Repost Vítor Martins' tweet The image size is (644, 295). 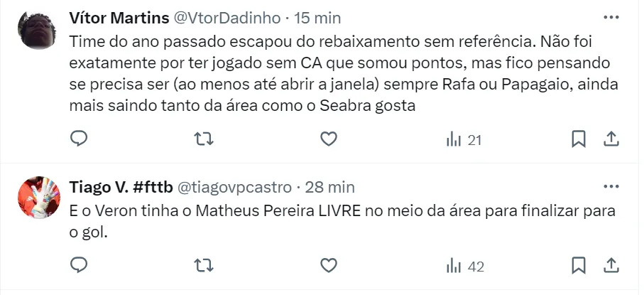click(x=204, y=139)
